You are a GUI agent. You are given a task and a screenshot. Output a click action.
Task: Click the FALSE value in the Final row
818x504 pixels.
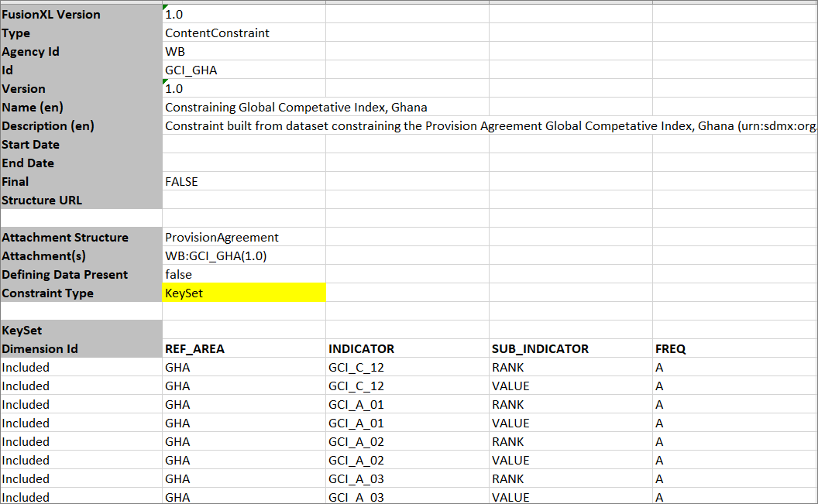[x=182, y=182]
